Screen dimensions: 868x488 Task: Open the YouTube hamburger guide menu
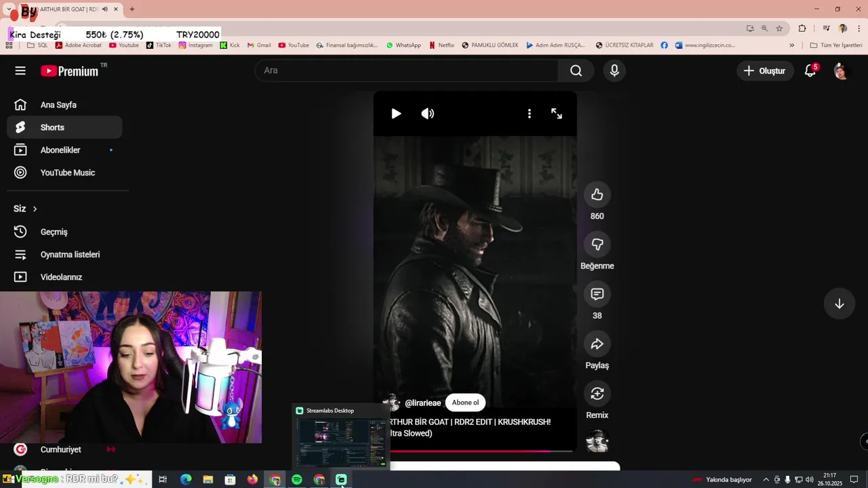click(20, 70)
